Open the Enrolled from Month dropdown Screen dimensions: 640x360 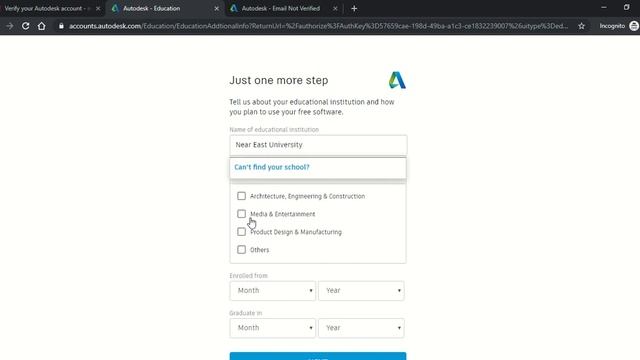click(273, 291)
